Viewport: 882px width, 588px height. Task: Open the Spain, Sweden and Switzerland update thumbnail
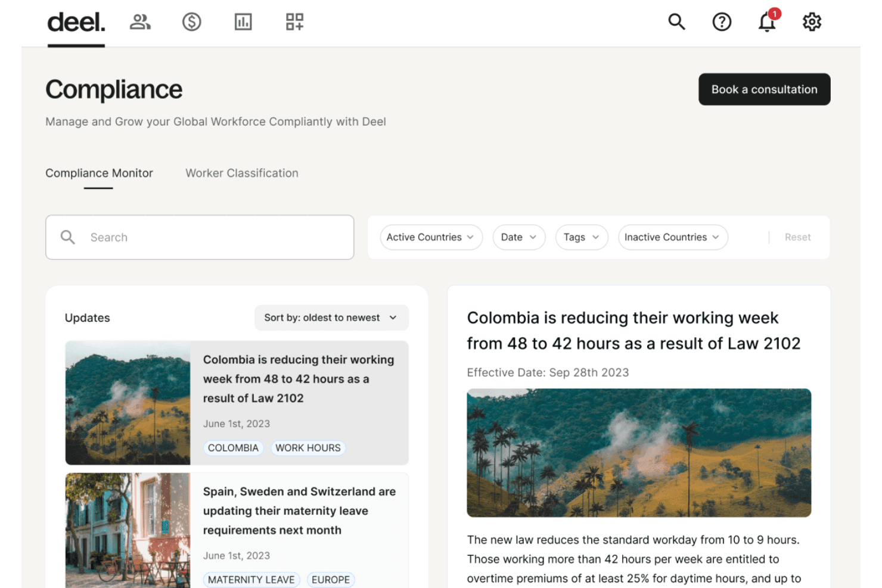pos(128,530)
